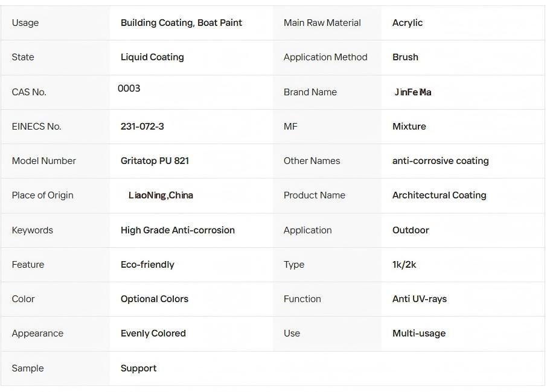Click the Usage label cell
This screenshot has height=392, width=550.
[25, 23]
